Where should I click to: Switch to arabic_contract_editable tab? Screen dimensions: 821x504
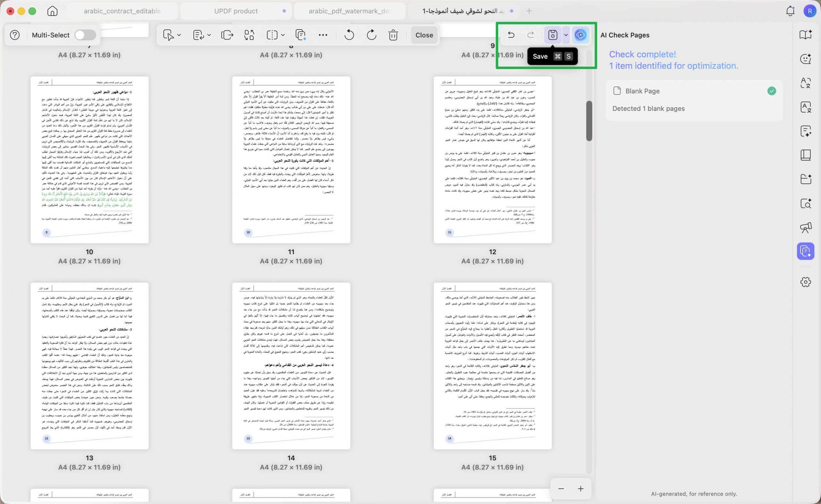click(x=122, y=11)
